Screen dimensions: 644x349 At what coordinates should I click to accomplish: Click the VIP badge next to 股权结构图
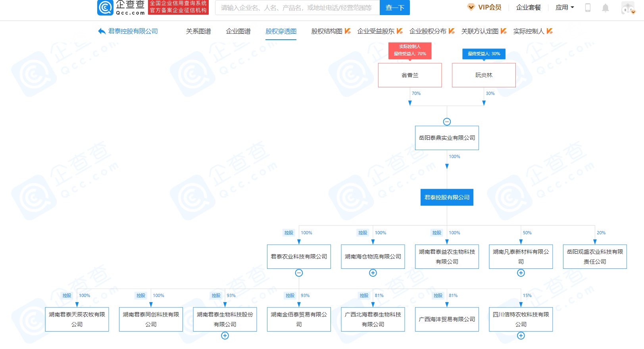pyautogui.click(x=348, y=31)
